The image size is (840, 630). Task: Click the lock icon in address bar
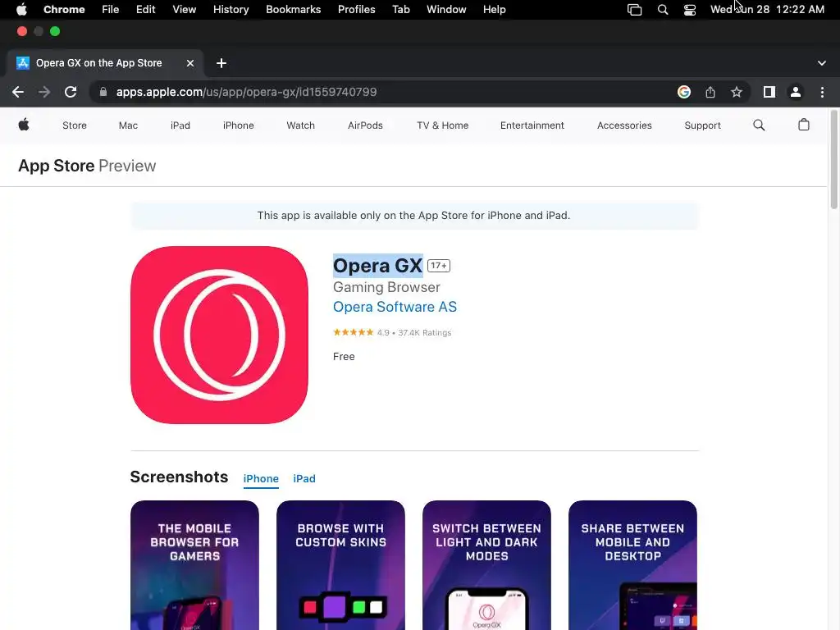click(103, 92)
